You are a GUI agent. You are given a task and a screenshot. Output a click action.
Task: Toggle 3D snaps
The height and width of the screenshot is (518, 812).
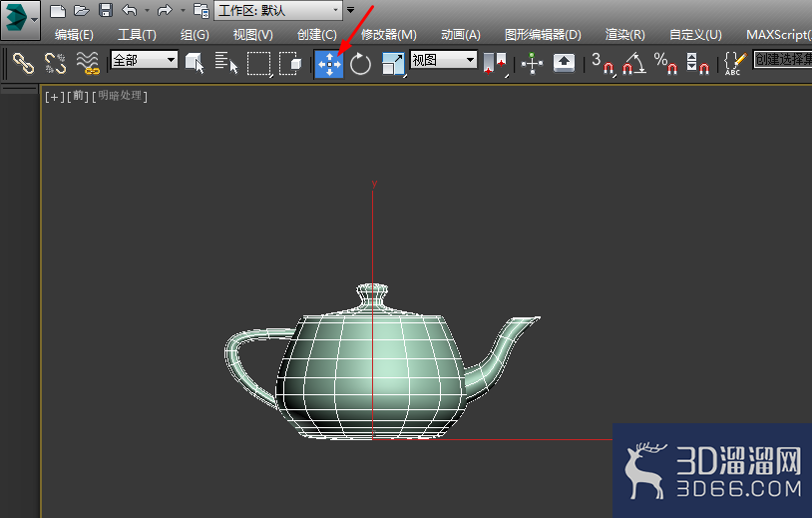click(603, 64)
